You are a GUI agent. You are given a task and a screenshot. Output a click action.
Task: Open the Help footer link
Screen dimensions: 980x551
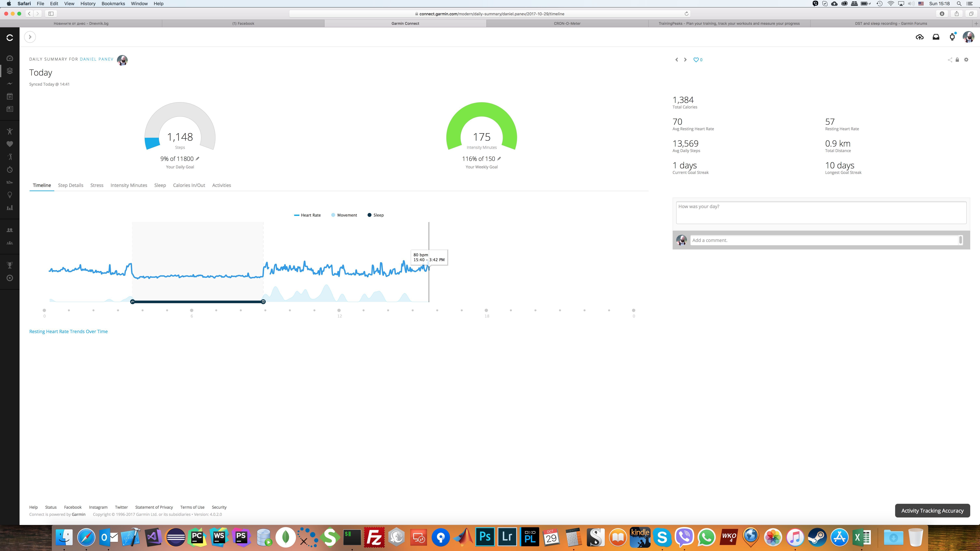click(34, 507)
